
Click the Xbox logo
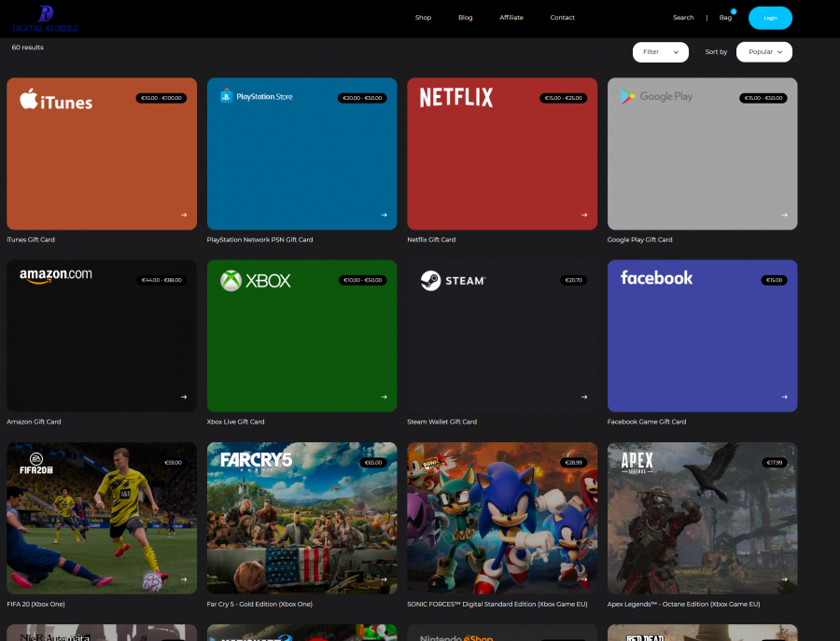coord(256,281)
